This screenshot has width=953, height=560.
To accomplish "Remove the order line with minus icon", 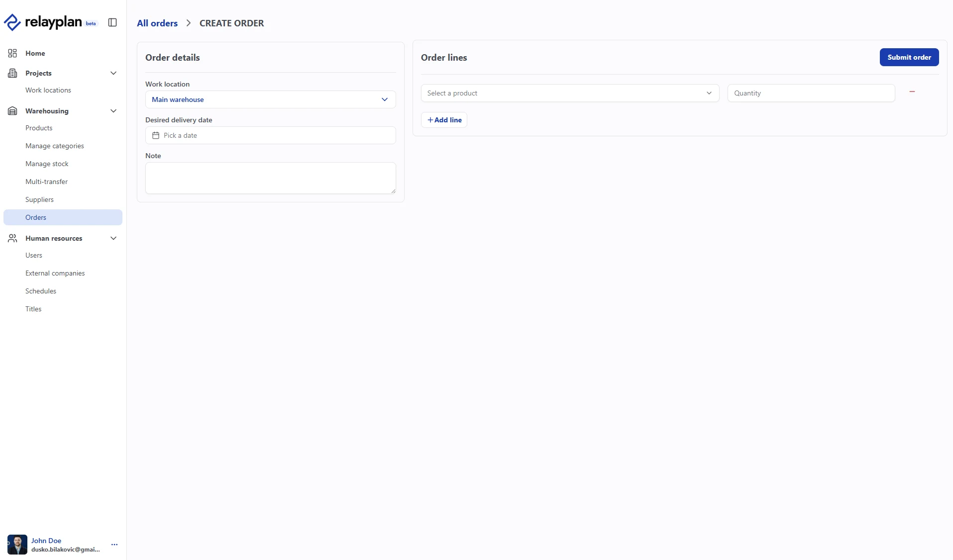I will (912, 92).
